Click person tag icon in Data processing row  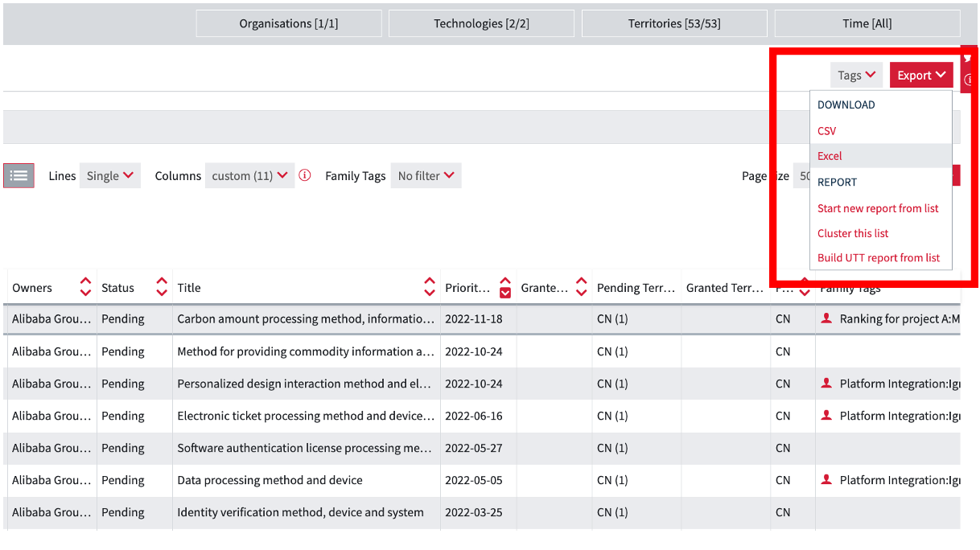click(x=826, y=480)
